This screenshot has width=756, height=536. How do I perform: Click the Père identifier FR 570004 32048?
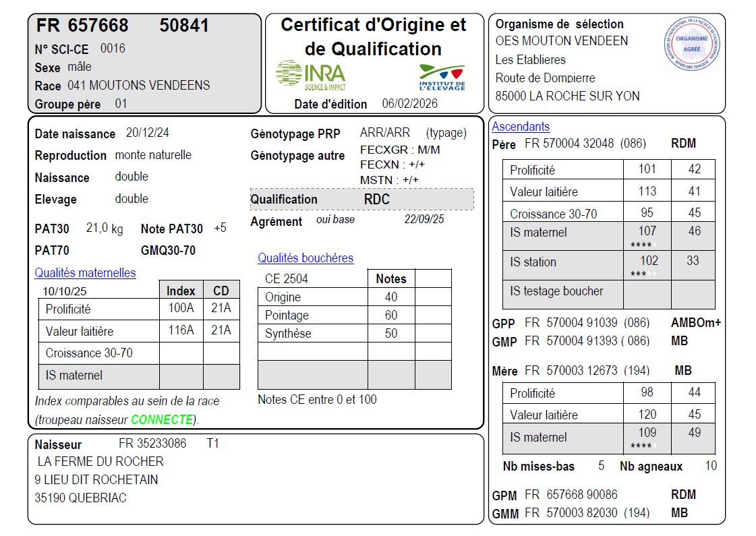click(569, 144)
